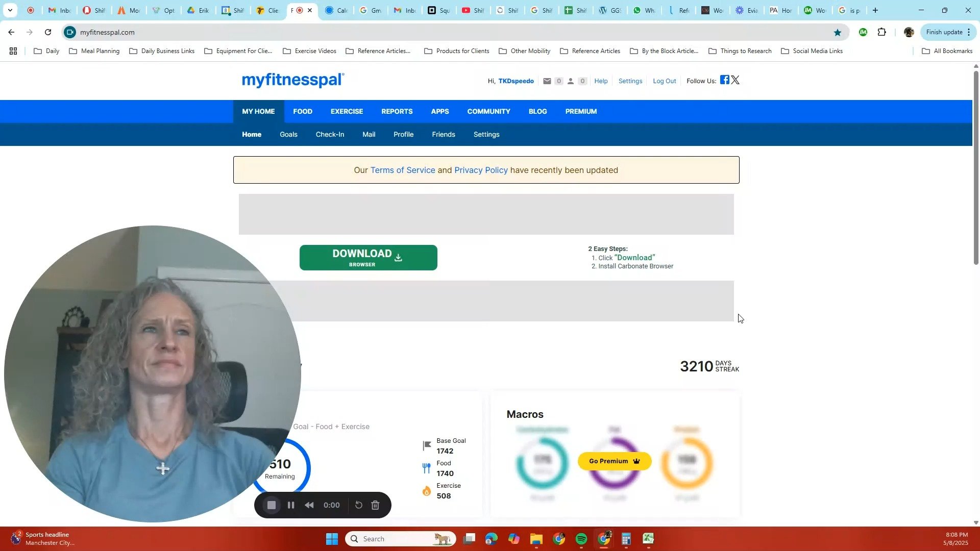Click the TKDspeedo username link

(x=516, y=81)
